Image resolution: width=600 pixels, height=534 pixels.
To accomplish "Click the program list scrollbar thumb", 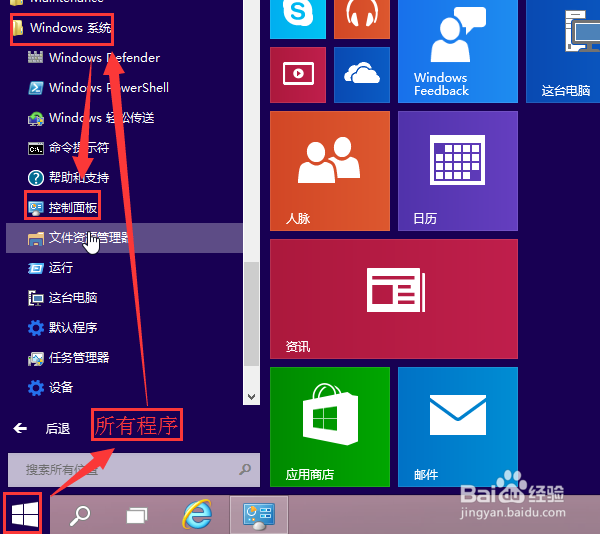I will (251, 314).
